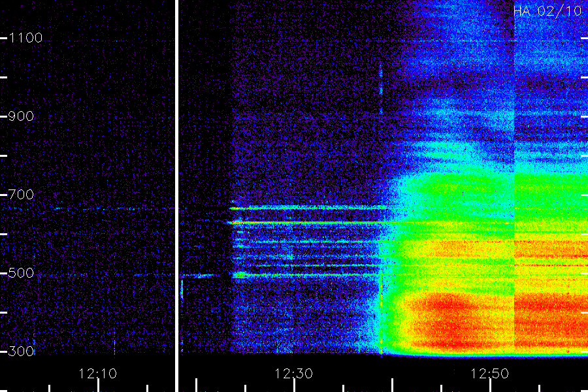
Task: Click the 500 frequency axis label
Action: click(x=21, y=273)
